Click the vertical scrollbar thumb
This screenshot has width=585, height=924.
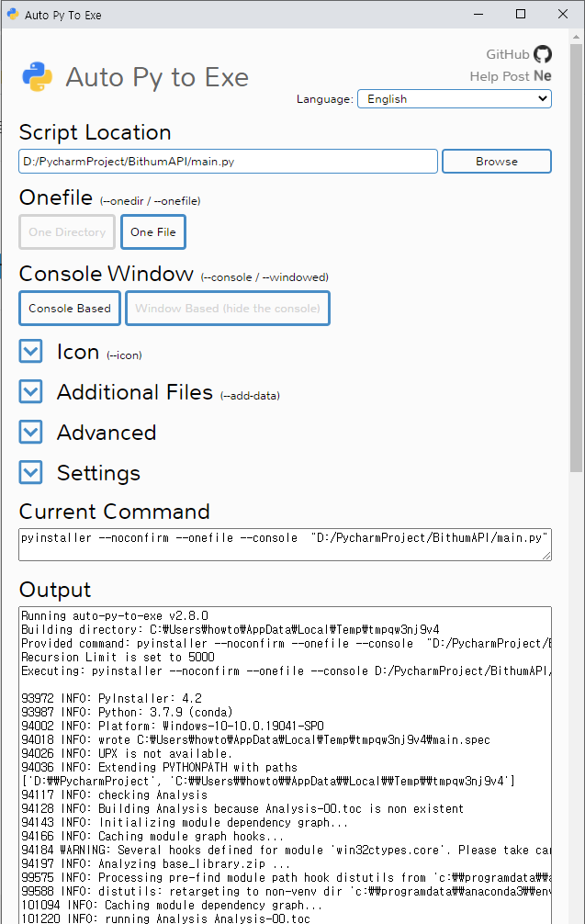point(576,257)
